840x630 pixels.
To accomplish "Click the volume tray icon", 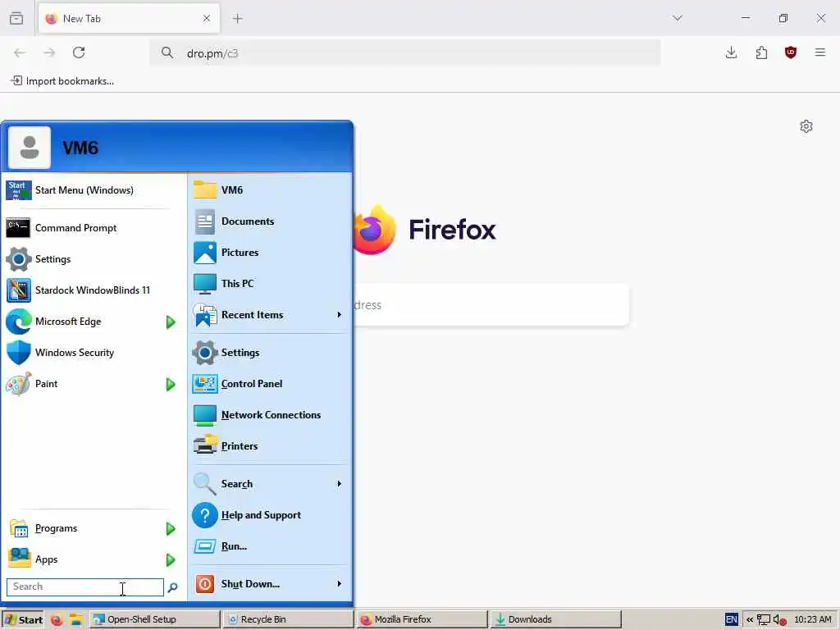I will pos(779,620).
